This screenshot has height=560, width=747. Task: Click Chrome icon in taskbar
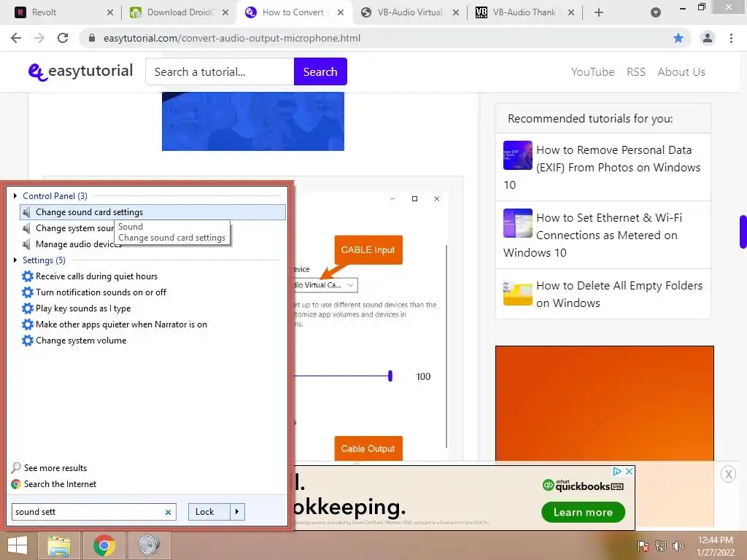(104, 545)
